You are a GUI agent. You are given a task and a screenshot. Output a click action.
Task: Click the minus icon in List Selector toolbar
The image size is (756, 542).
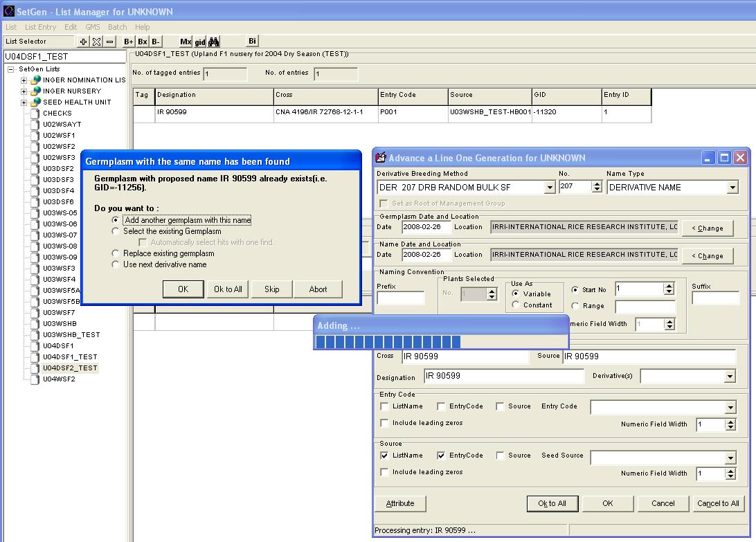pyautogui.click(x=110, y=42)
